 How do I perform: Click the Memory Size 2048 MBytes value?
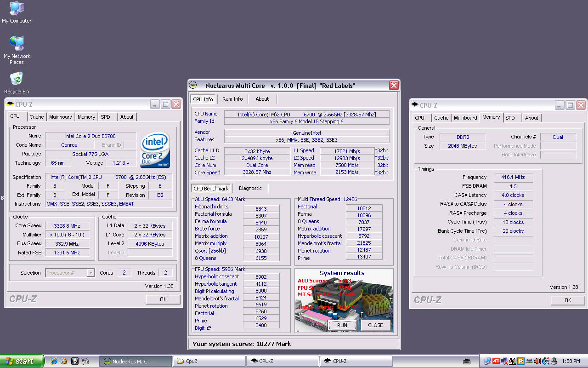[x=463, y=146]
